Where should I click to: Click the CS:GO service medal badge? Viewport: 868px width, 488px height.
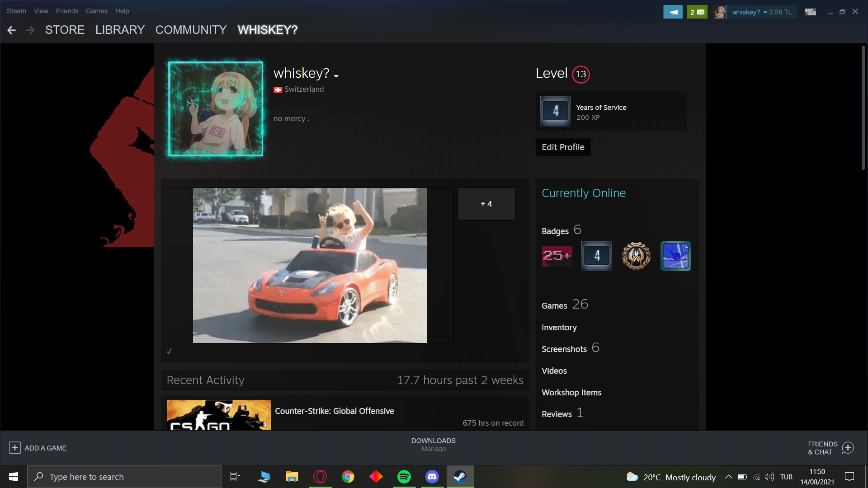pyautogui.click(x=636, y=256)
